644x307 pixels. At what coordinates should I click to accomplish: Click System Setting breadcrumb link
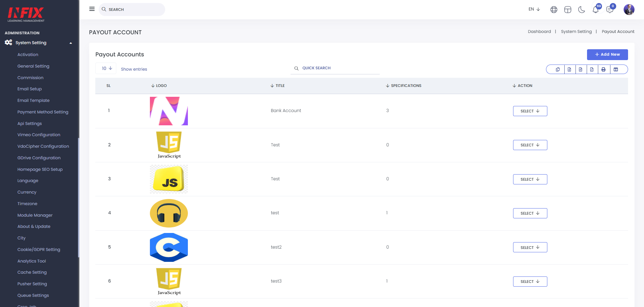(x=576, y=32)
